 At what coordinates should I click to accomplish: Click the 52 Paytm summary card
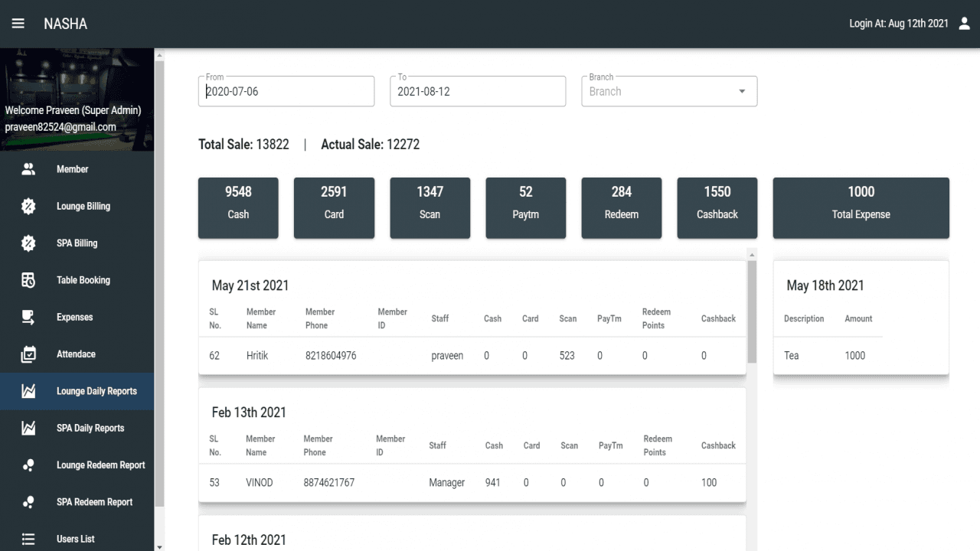coord(526,208)
